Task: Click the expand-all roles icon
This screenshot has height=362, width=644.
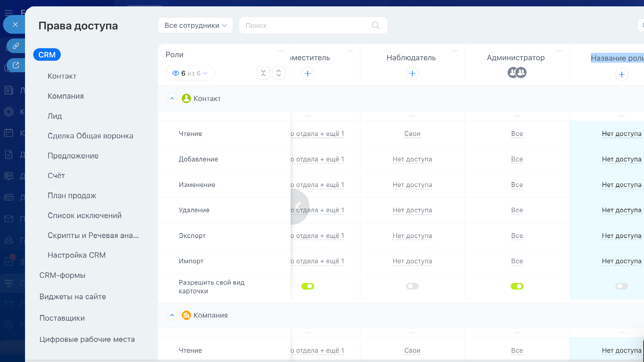Action: tap(278, 73)
